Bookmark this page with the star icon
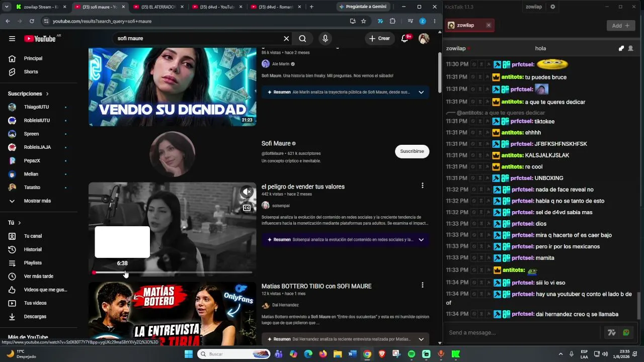Viewport: 644px width, 362px height. [x=363, y=21]
